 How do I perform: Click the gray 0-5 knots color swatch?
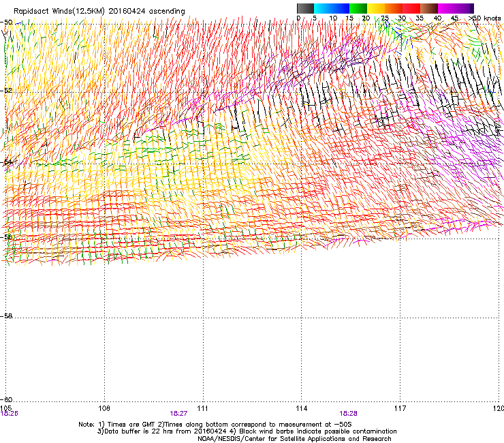[x=306, y=8]
